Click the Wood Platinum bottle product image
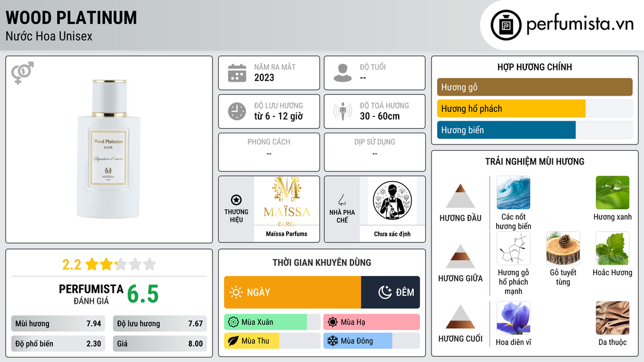 [109, 148]
